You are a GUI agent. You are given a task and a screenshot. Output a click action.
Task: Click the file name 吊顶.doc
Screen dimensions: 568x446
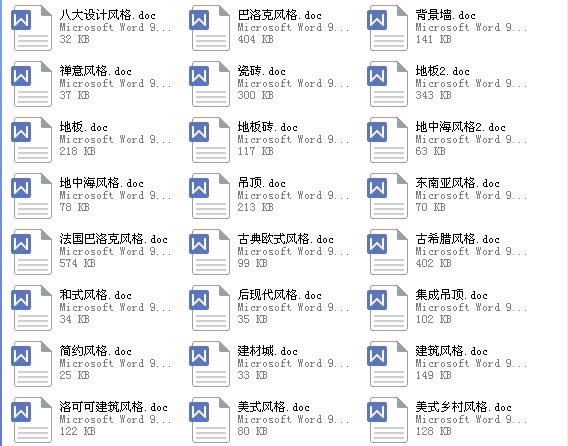click(x=262, y=183)
